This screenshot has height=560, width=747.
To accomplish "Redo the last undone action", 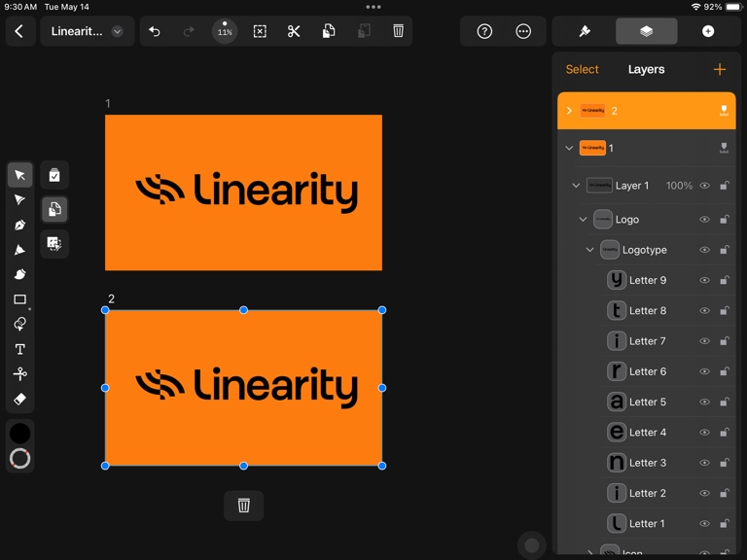I will [x=189, y=31].
